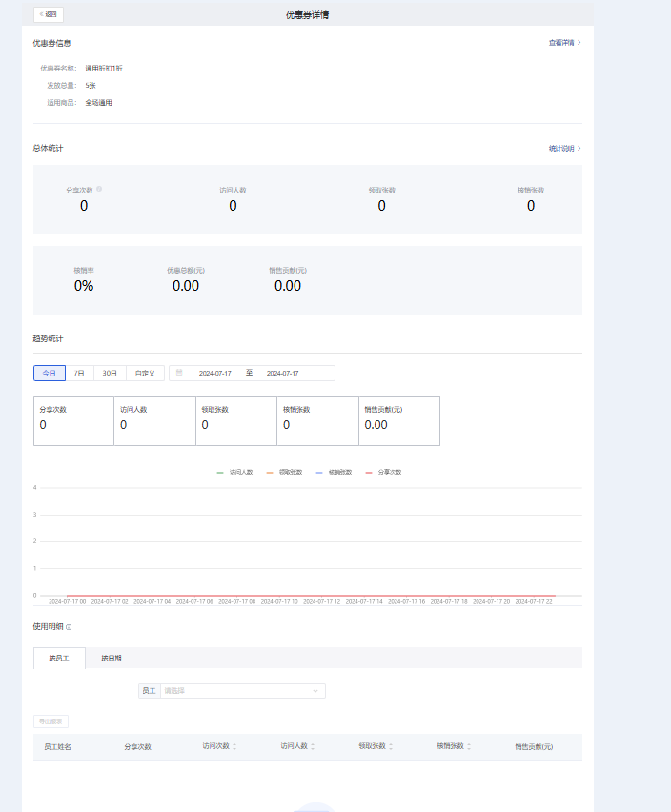Click the coupon name 通用折扣1折
Screen dimensions: 671x812
tap(104, 69)
